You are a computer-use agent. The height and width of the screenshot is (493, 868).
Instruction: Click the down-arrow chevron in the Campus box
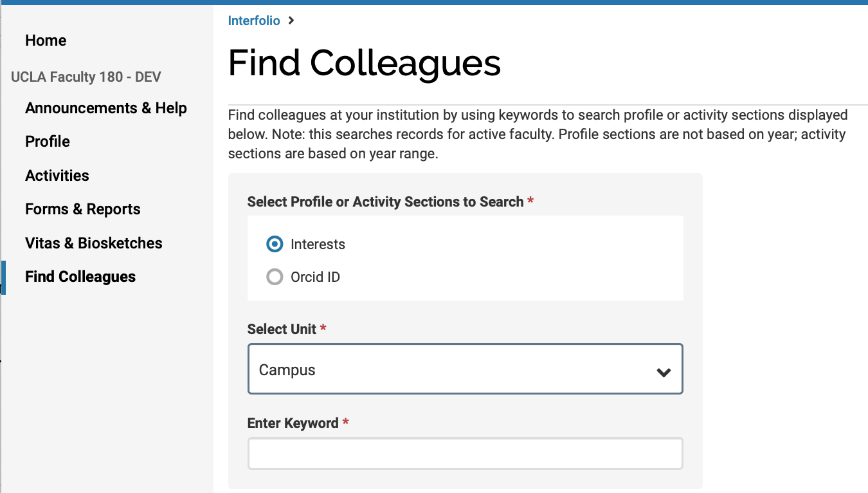tap(664, 372)
